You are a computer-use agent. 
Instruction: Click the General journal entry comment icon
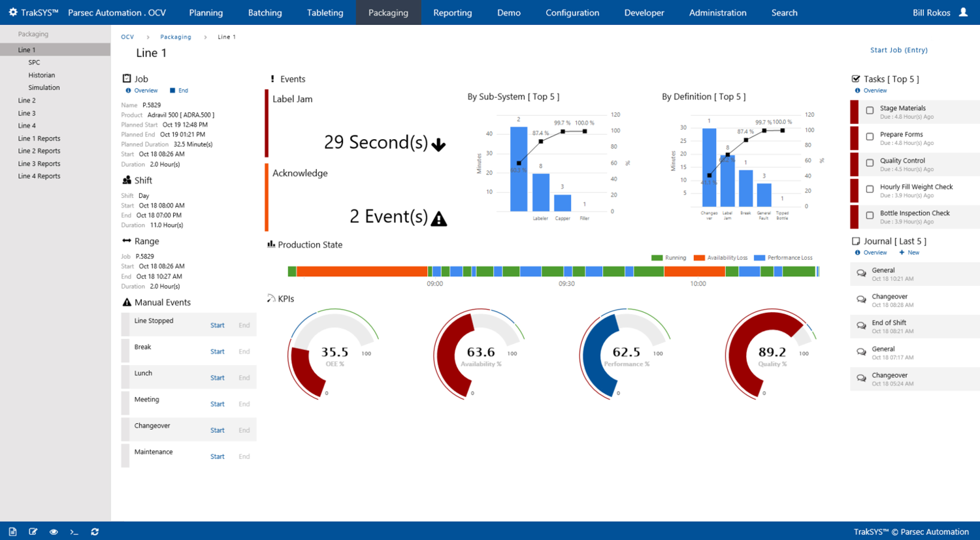[861, 274]
